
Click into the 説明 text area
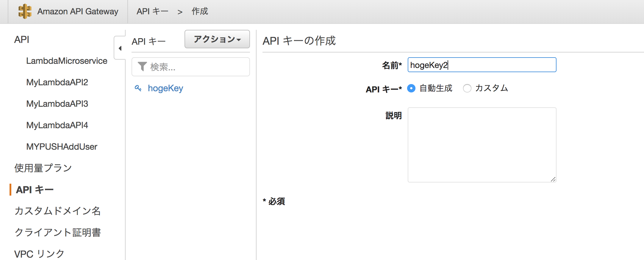482,145
